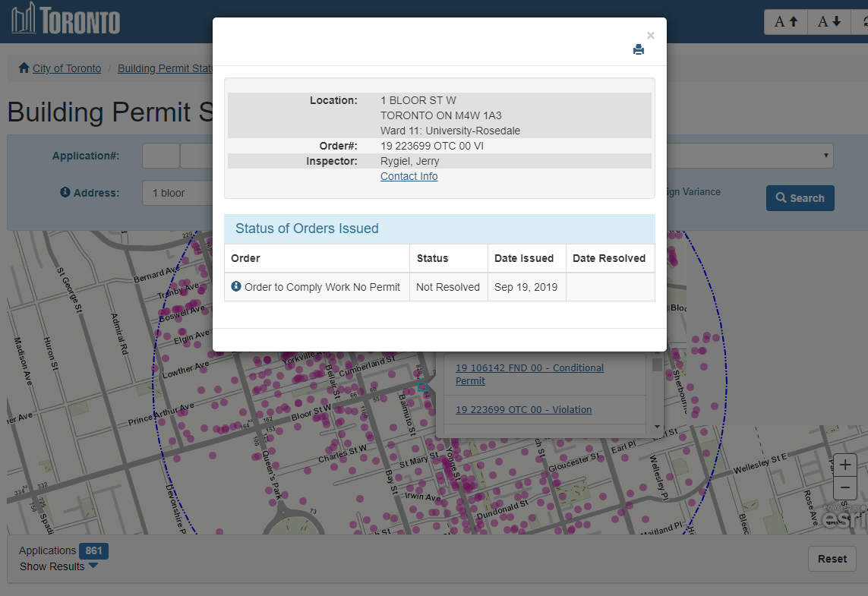Viewport: 868px width, 596px height.
Task: Click the increase text size button
Action: (x=785, y=21)
